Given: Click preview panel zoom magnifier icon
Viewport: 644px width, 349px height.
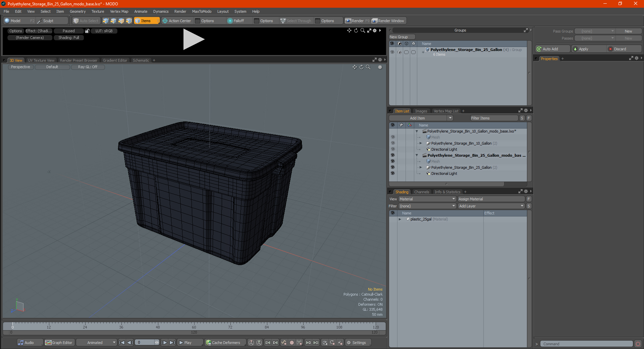Looking at the screenshot, I should point(363,31).
